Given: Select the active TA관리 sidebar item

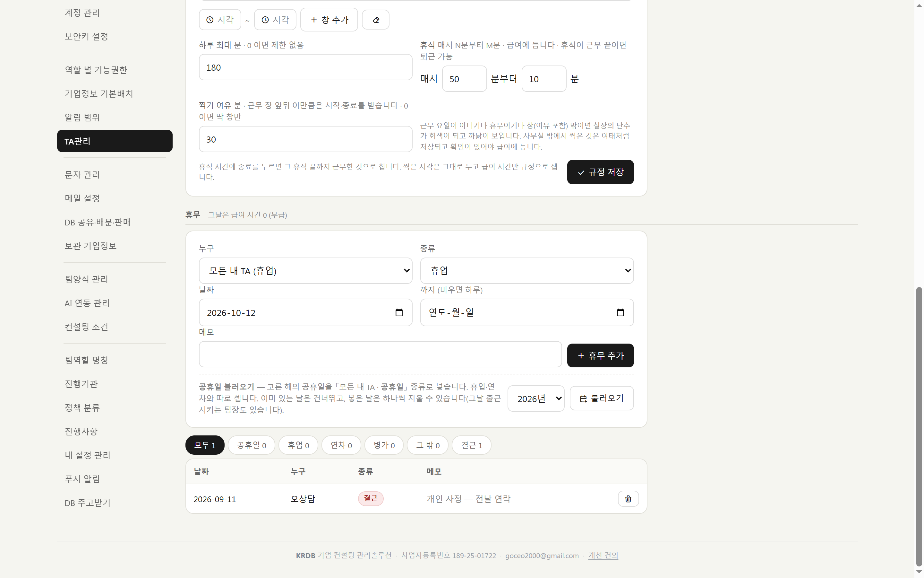Looking at the screenshot, I should 115,141.
